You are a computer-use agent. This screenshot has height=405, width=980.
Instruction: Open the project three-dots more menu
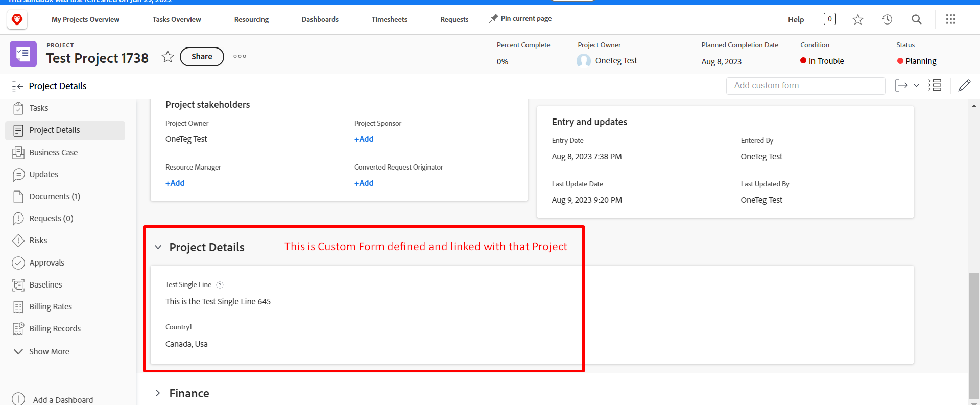[240, 56]
